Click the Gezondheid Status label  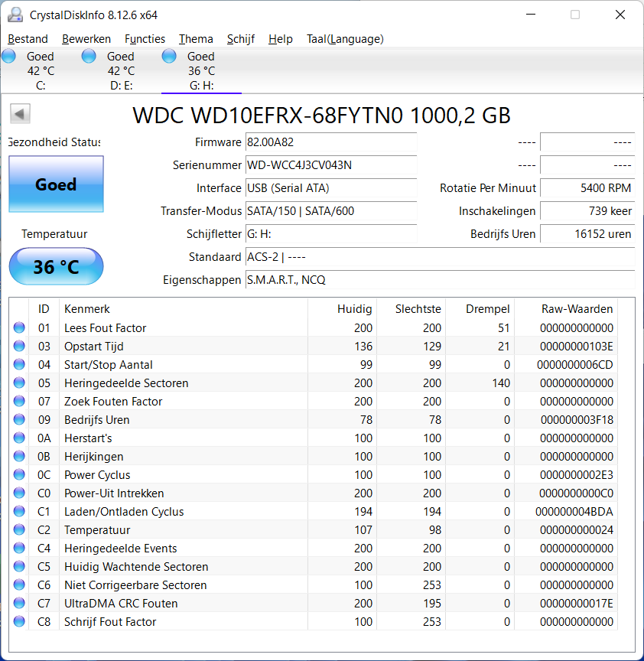tap(54, 142)
